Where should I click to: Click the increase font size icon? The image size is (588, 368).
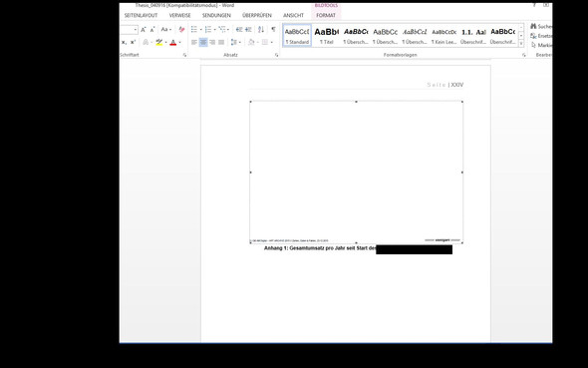pos(144,29)
